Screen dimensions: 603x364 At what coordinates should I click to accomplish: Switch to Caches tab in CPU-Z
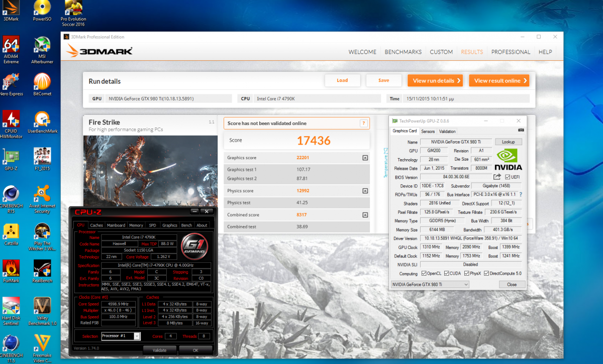click(x=96, y=225)
